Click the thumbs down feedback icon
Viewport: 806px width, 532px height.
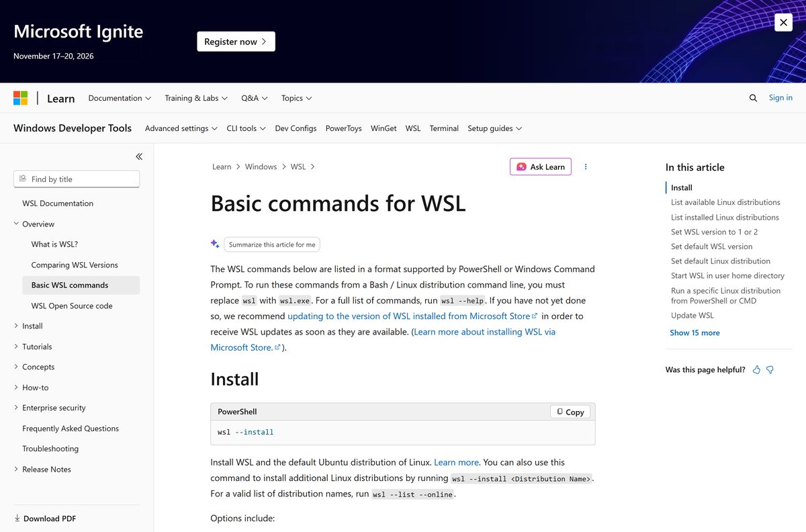tap(770, 370)
